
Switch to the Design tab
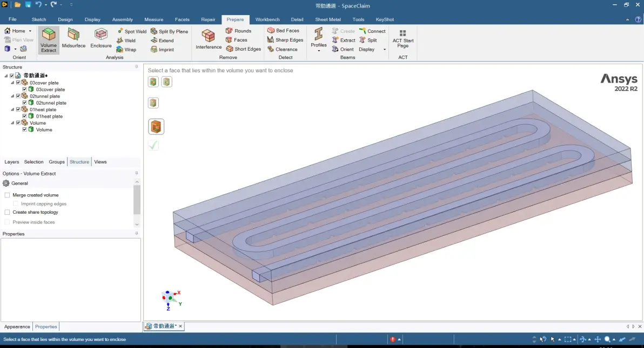click(x=65, y=19)
